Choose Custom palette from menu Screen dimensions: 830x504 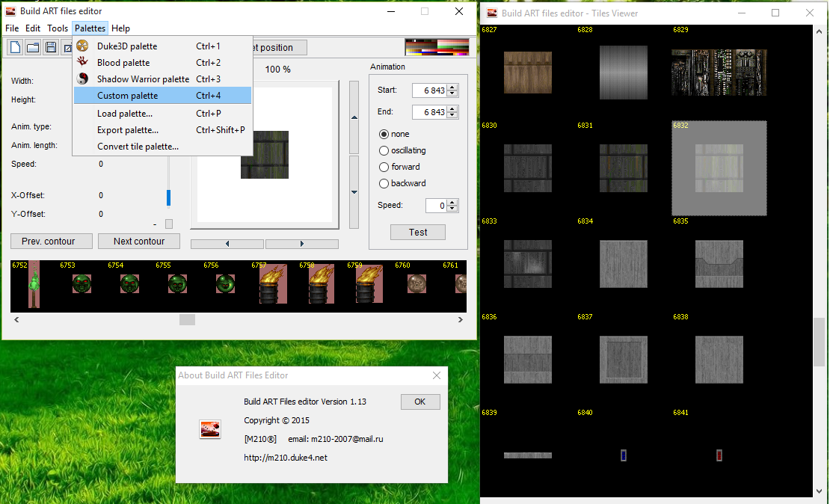(x=162, y=95)
